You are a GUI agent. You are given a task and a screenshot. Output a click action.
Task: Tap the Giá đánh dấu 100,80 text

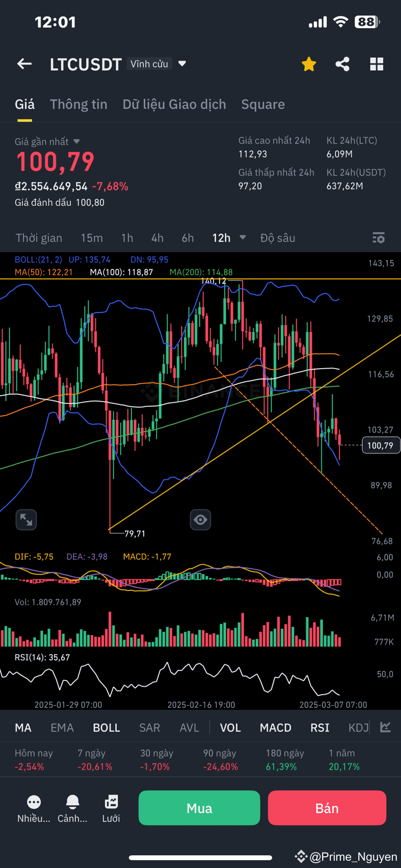tap(60, 202)
